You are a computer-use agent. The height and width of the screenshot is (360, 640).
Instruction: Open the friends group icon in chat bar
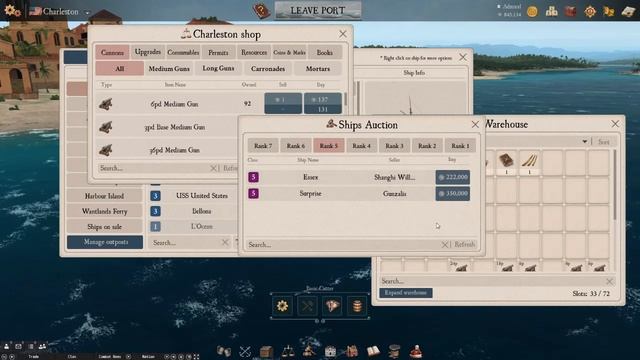(42, 346)
